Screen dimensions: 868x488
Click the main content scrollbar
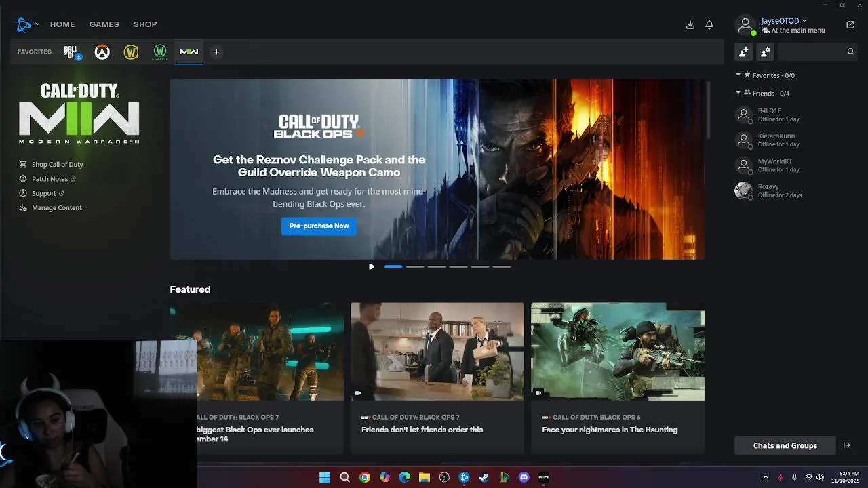(x=709, y=112)
